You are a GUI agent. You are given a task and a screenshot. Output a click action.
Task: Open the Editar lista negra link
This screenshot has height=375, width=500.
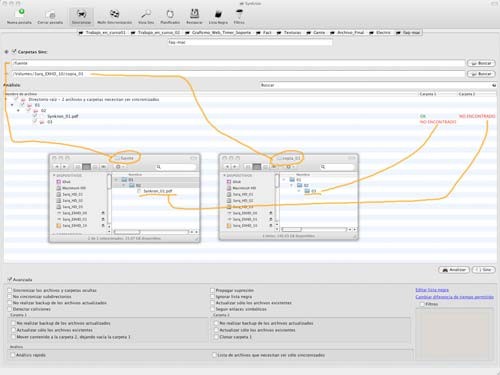[x=432, y=290]
